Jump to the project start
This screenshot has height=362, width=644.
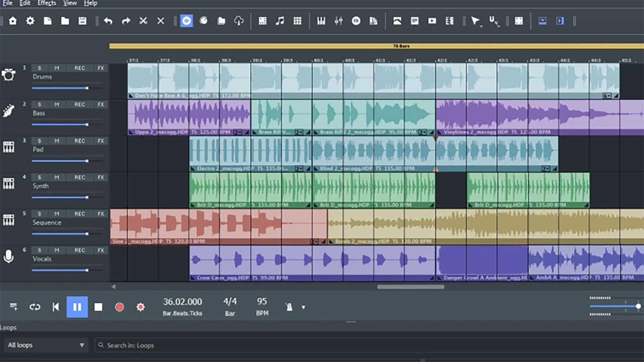56,307
